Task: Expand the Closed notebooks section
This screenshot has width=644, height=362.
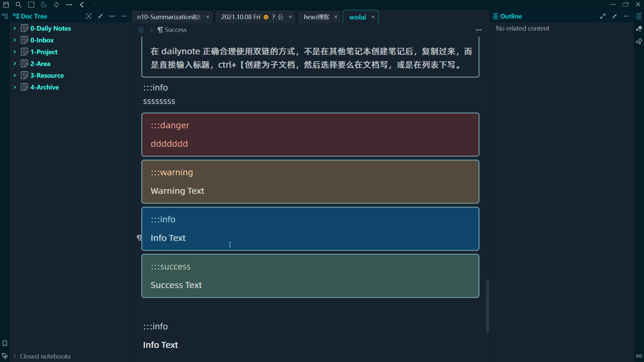Action: [x=14, y=356]
